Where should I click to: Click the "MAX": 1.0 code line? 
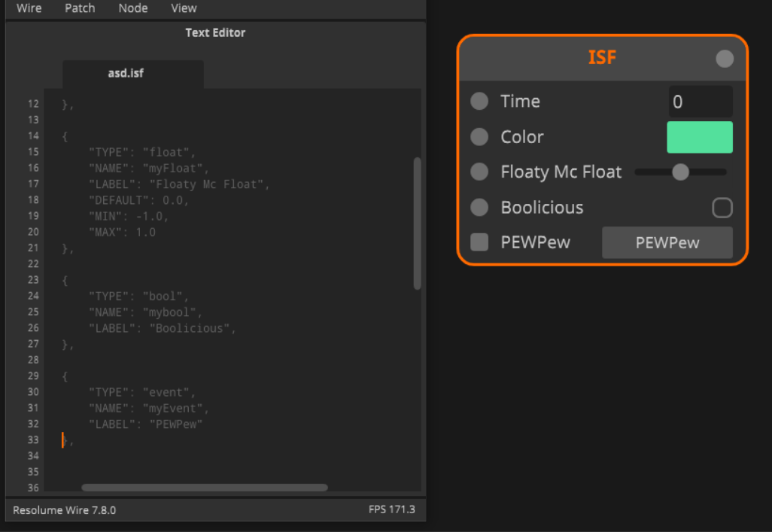[x=122, y=233]
